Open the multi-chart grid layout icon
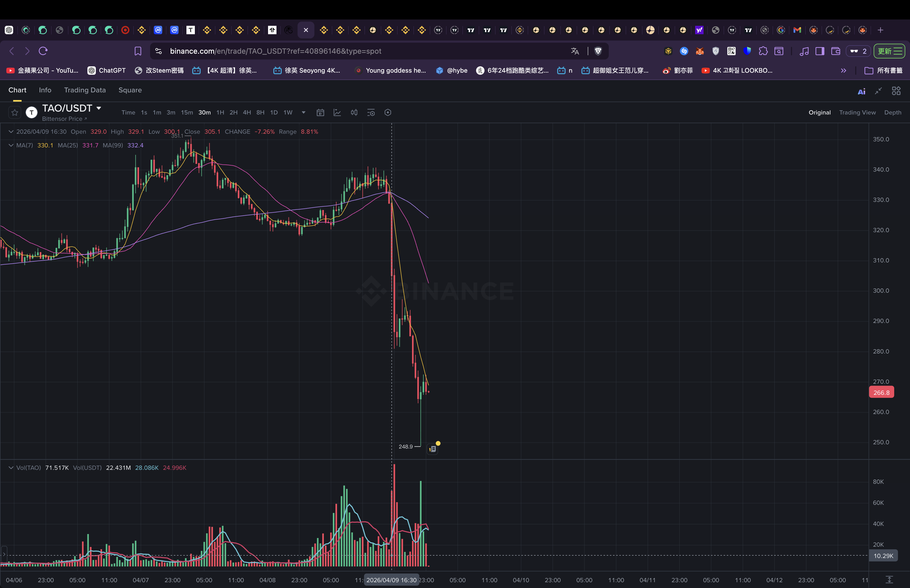The height and width of the screenshot is (588, 910). pyautogui.click(x=896, y=91)
